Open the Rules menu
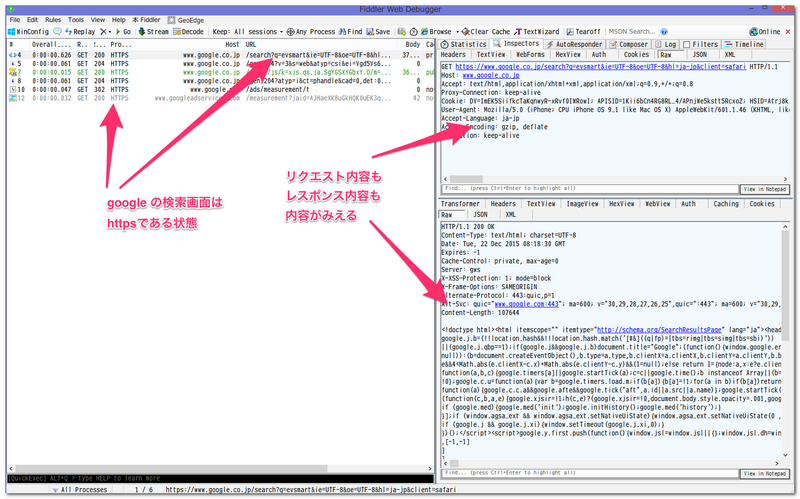 click(53, 20)
